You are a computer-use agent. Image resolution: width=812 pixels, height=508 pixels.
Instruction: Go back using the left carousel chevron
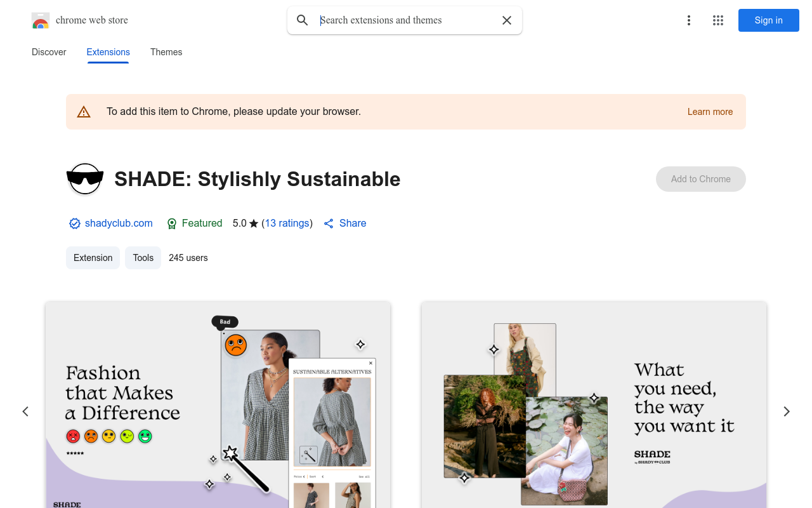(x=25, y=411)
